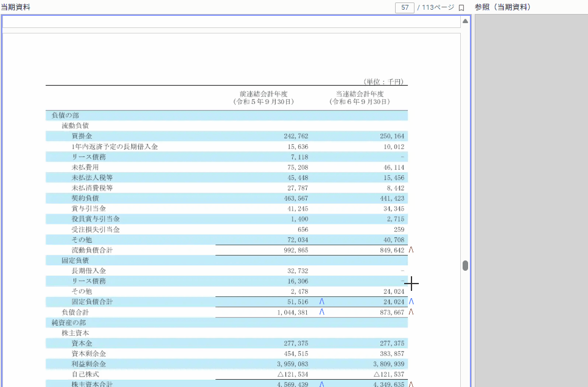The height and width of the screenshot is (387, 588).
Task: Click the 当連結会計年度 column header
Action: [x=360, y=94]
